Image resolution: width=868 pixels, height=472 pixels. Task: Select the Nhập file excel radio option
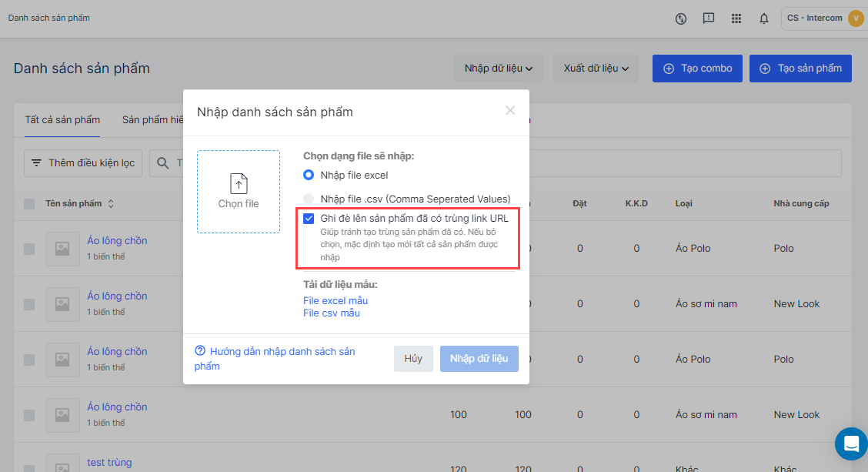click(x=309, y=175)
